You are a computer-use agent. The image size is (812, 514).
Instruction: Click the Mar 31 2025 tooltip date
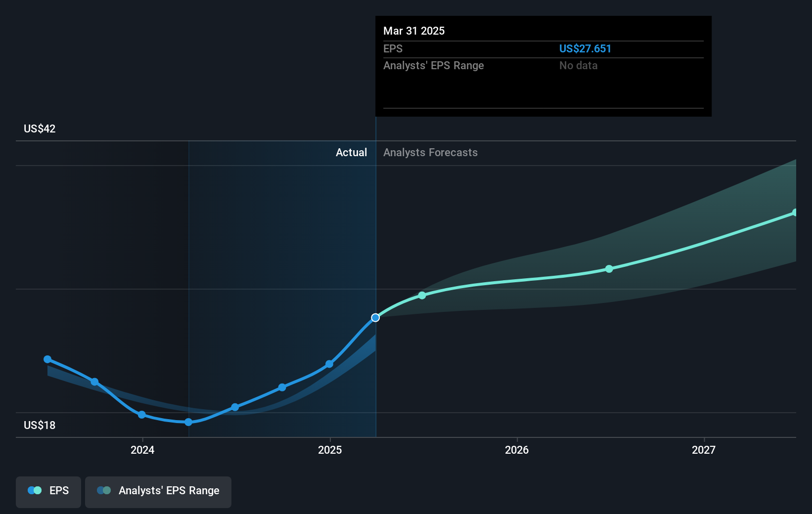click(x=414, y=31)
